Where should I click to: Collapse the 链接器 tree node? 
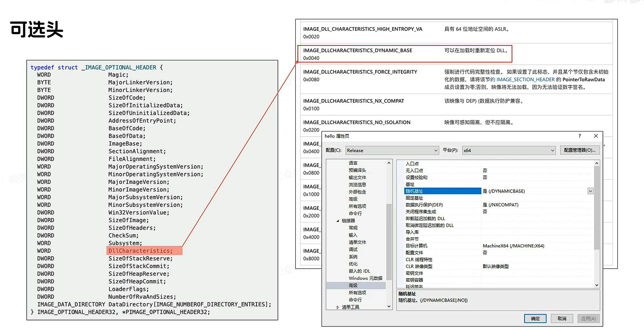(338, 221)
